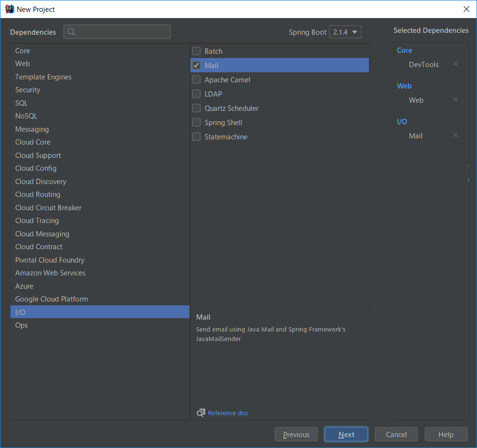The width and height of the screenshot is (477, 448).
Task: Check the Statemachine checkbox
Action: [x=197, y=137]
